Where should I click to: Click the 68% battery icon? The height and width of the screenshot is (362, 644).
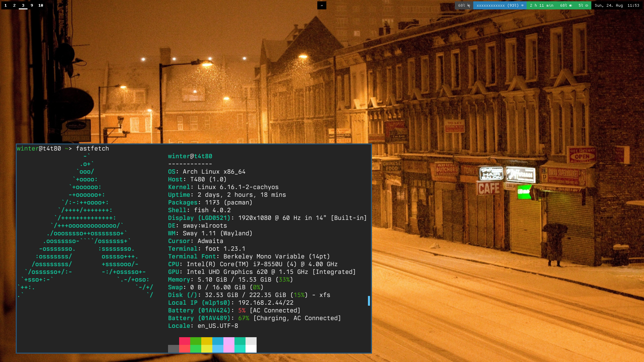point(571,5)
